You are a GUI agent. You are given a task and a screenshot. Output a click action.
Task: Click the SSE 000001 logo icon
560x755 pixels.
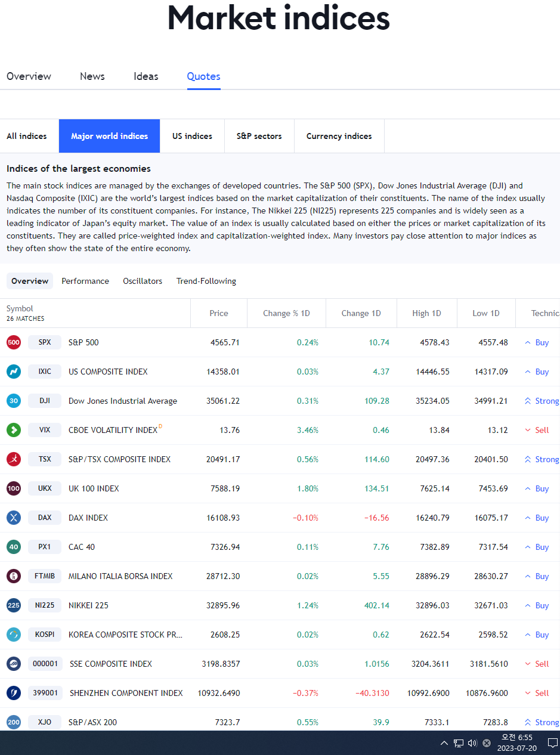(x=14, y=664)
